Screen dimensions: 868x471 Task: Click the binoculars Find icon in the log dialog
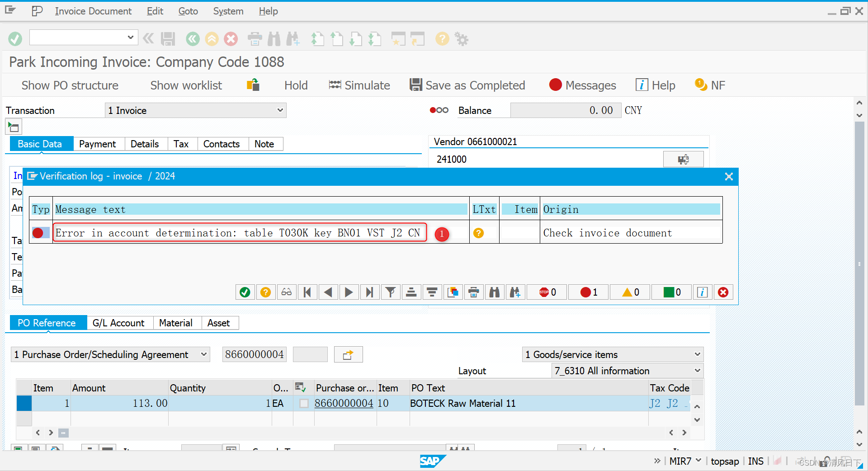pos(495,292)
